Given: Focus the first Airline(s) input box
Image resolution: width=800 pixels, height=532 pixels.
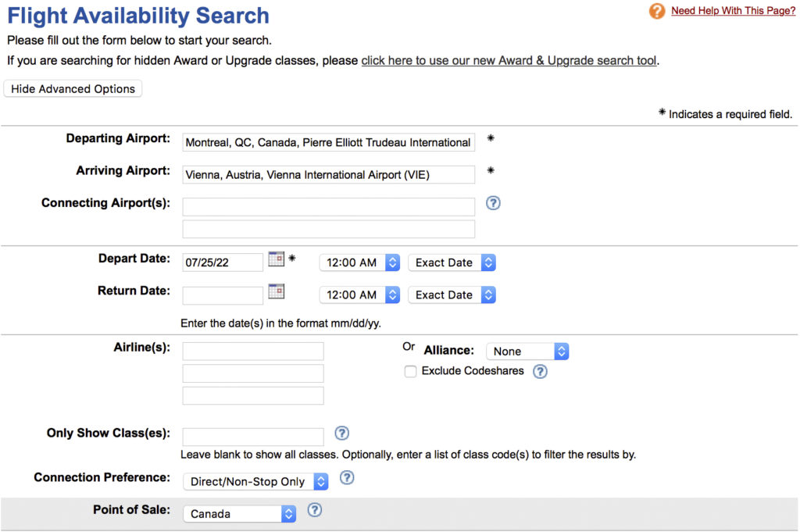Looking at the screenshot, I should tap(253, 351).
